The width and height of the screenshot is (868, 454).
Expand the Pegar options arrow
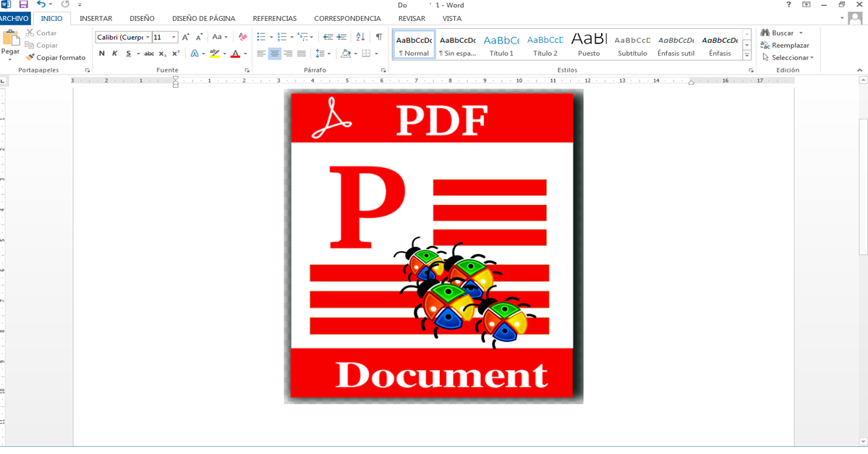(10, 59)
